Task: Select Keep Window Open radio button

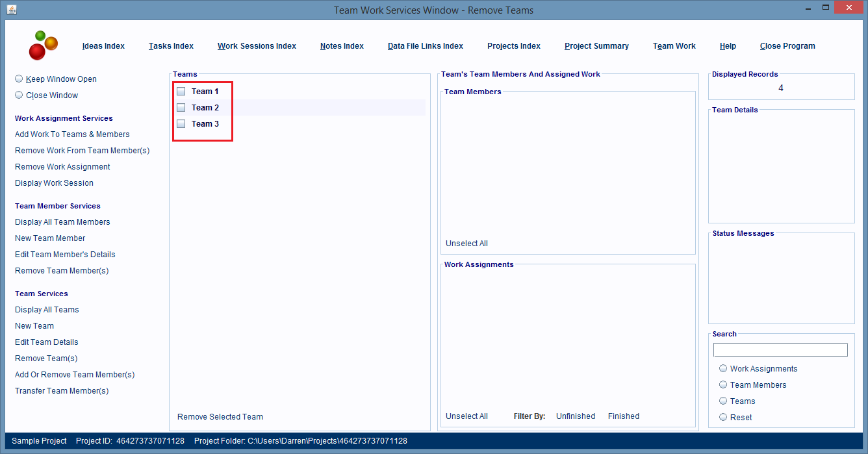Action: [19, 79]
